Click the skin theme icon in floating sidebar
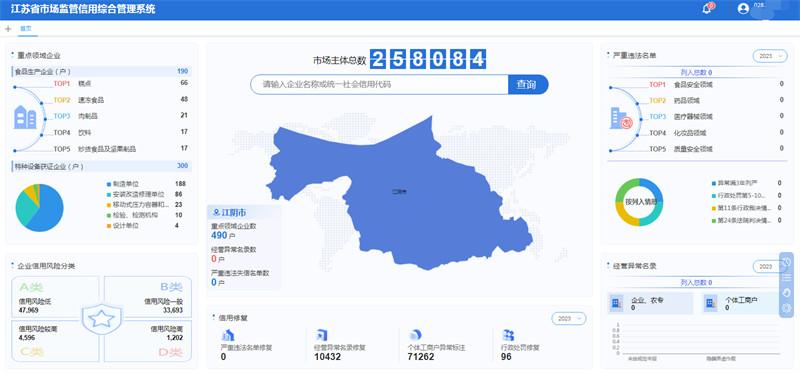Image resolution: width=800 pixels, height=374 pixels. click(x=786, y=292)
